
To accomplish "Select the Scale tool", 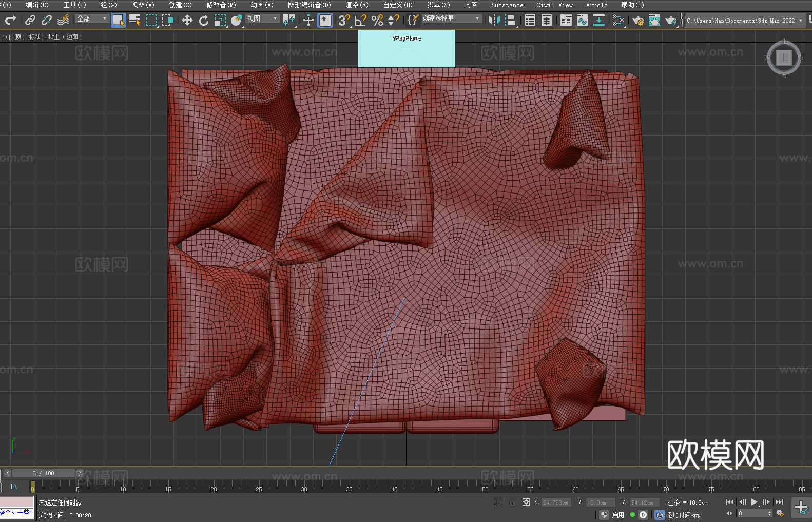I will (220, 20).
